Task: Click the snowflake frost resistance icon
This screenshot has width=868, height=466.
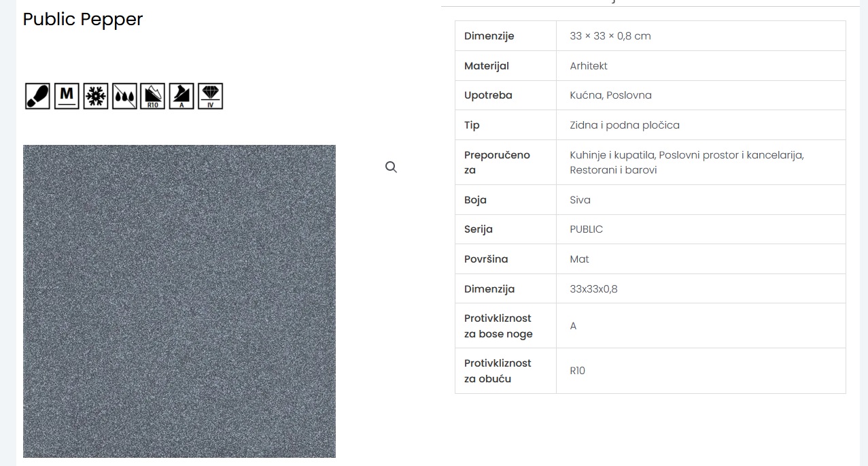Action: [96, 96]
